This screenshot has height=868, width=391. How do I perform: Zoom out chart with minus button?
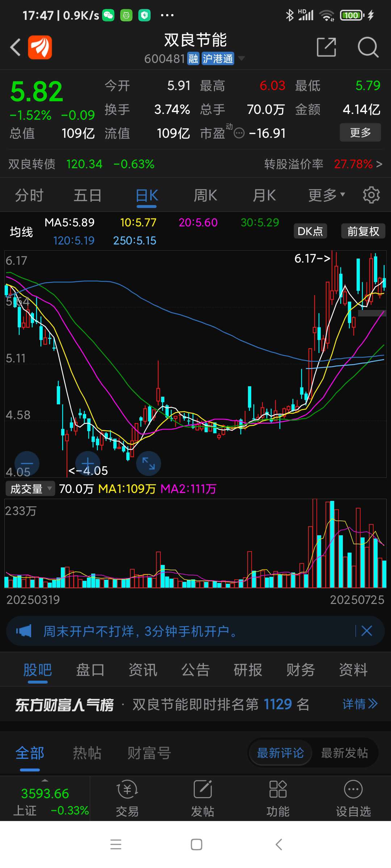coord(27,464)
